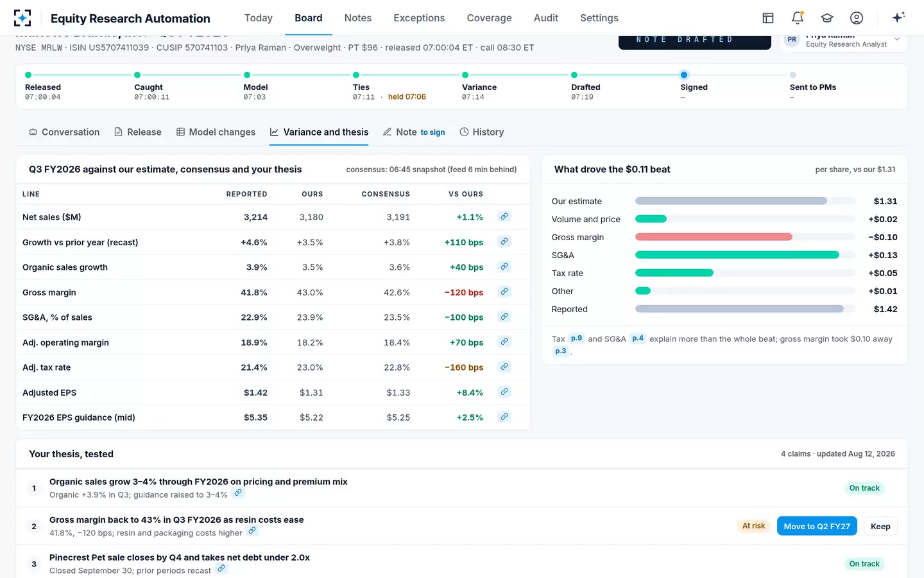Open source link for Gross margin row

coord(504,292)
